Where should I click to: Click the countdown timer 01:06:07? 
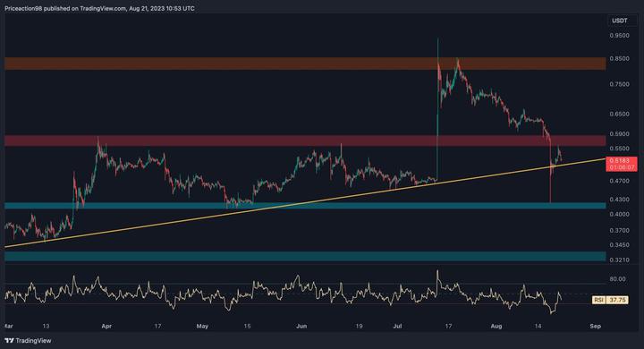click(x=622, y=167)
